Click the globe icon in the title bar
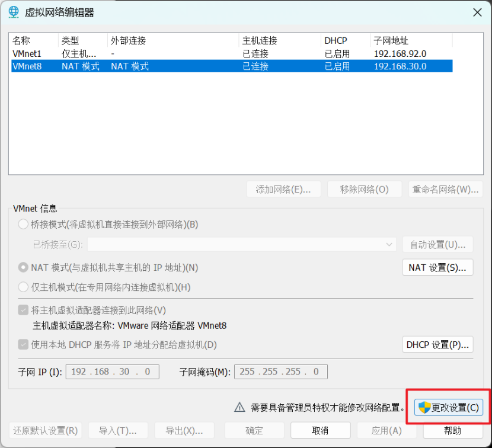This screenshot has width=492, height=448. (x=14, y=12)
